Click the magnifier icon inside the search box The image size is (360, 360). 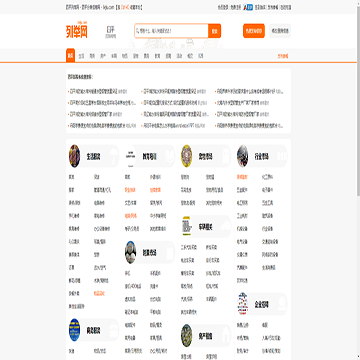pyautogui.click(x=137, y=31)
